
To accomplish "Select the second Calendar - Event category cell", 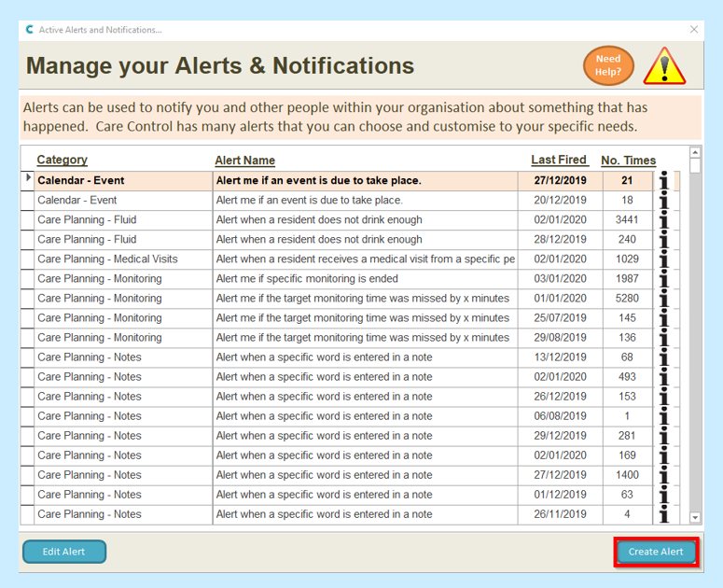I will click(x=123, y=201).
